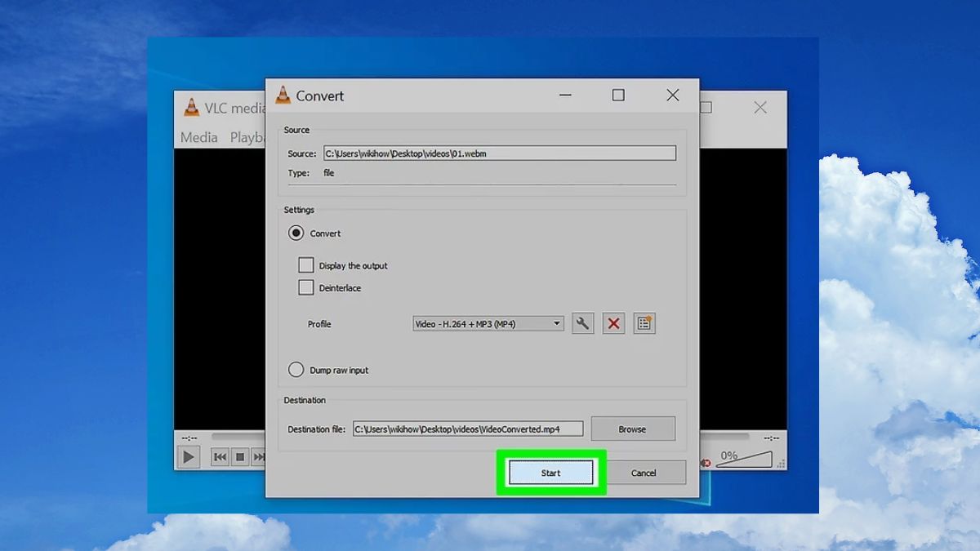This screenshot has height=551, width=980.
Task: Close the VLC media player window
Action: 760,108
